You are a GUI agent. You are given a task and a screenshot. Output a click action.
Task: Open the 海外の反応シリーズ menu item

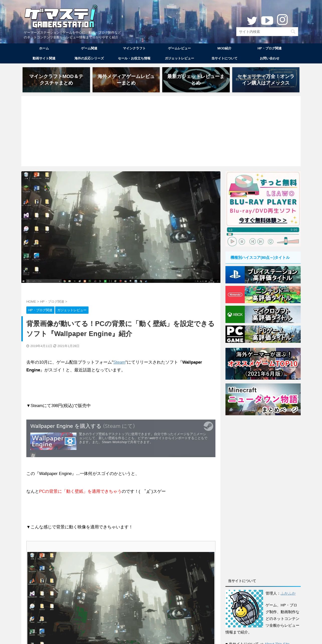89,58
